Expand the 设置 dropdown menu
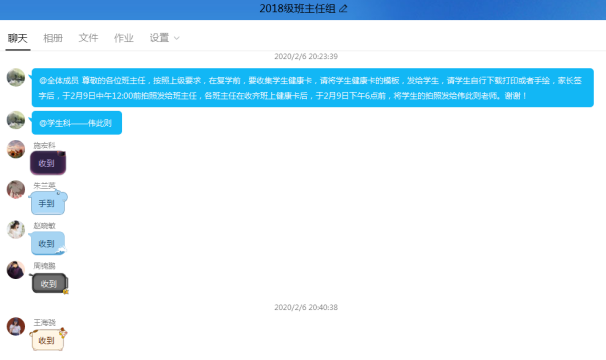 pos(164,38)
